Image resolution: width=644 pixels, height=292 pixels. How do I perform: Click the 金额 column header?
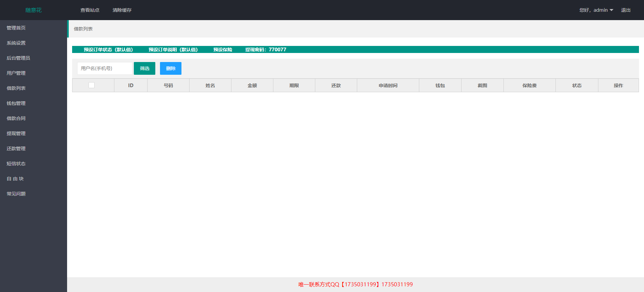(x=252, y=85)
